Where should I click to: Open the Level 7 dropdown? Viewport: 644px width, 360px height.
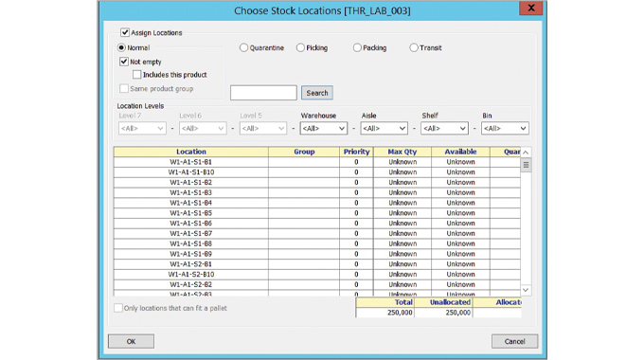pyautogui.click(x=142, y=128)
